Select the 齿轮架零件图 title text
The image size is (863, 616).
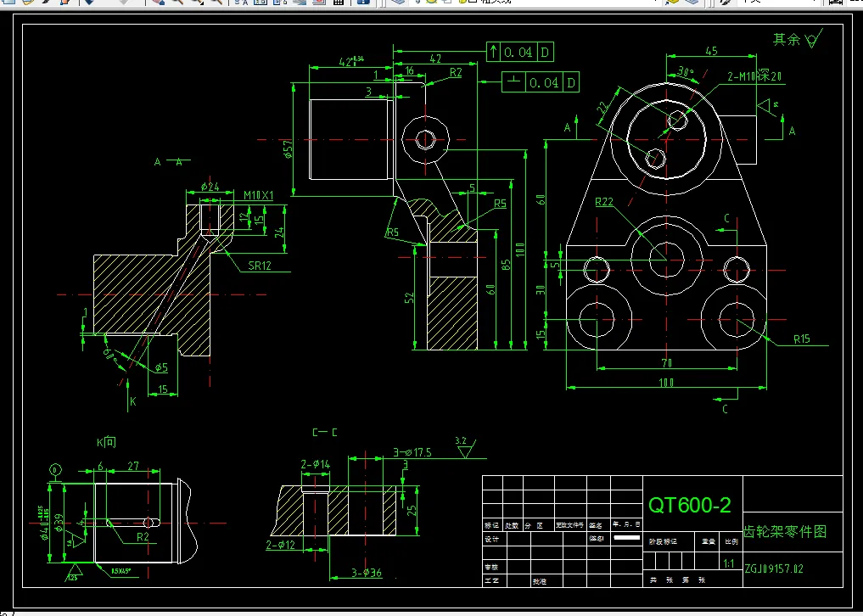pos(785,531)
